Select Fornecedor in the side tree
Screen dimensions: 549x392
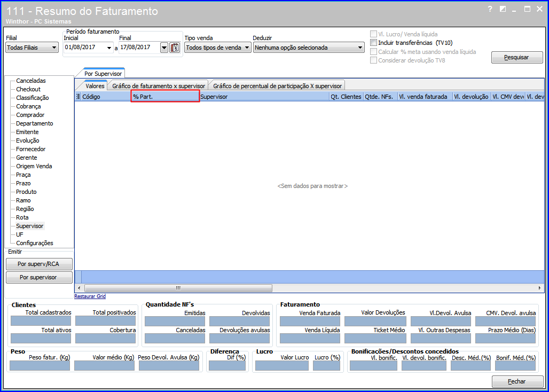[31, 149]
